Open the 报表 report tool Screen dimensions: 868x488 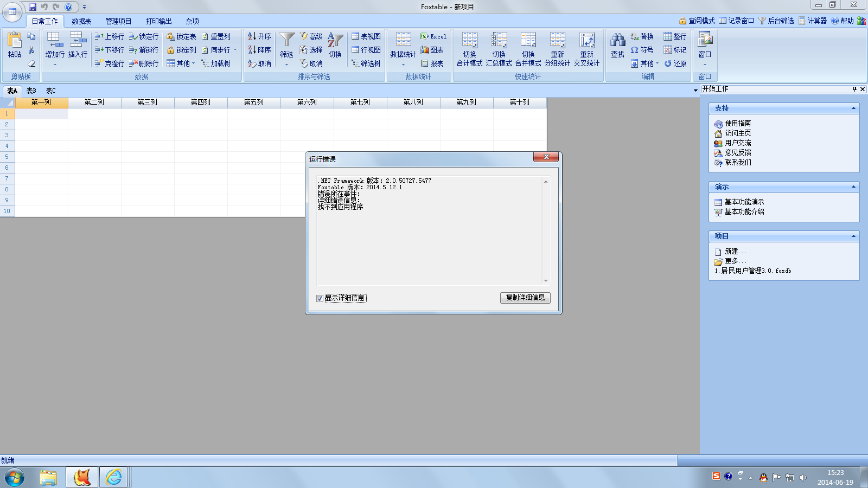[x=432, y=63]
